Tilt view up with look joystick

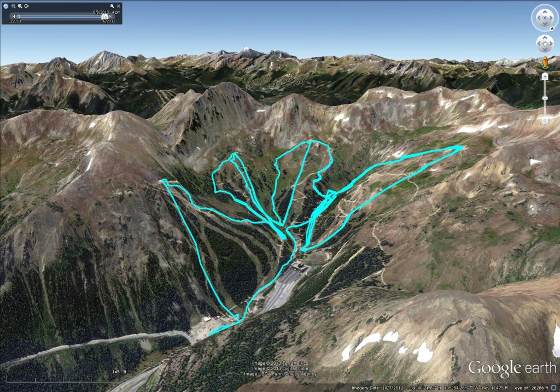[x=545, y=12]
